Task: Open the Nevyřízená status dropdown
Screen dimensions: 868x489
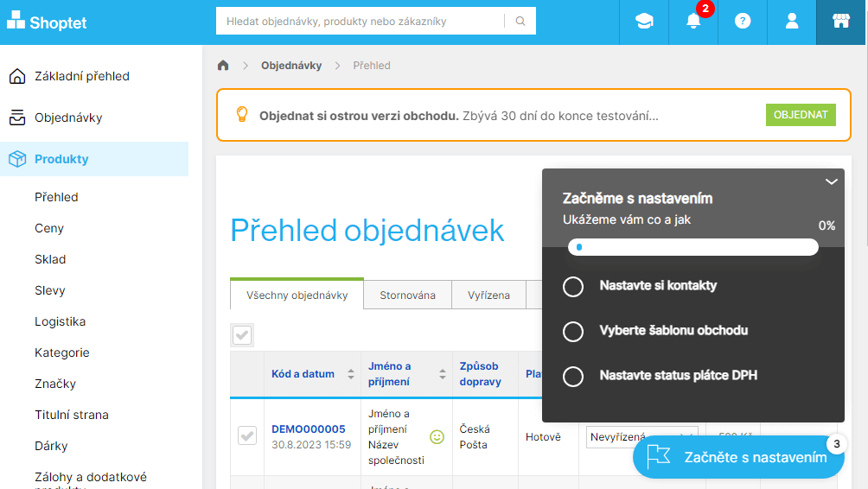Action: pos(642,436)
